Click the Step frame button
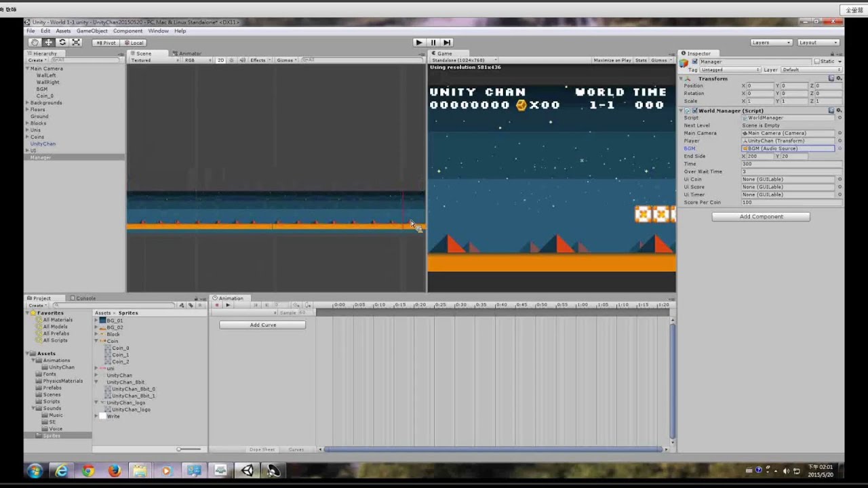Viewport: 868px width, 488px height. [447, 43]
